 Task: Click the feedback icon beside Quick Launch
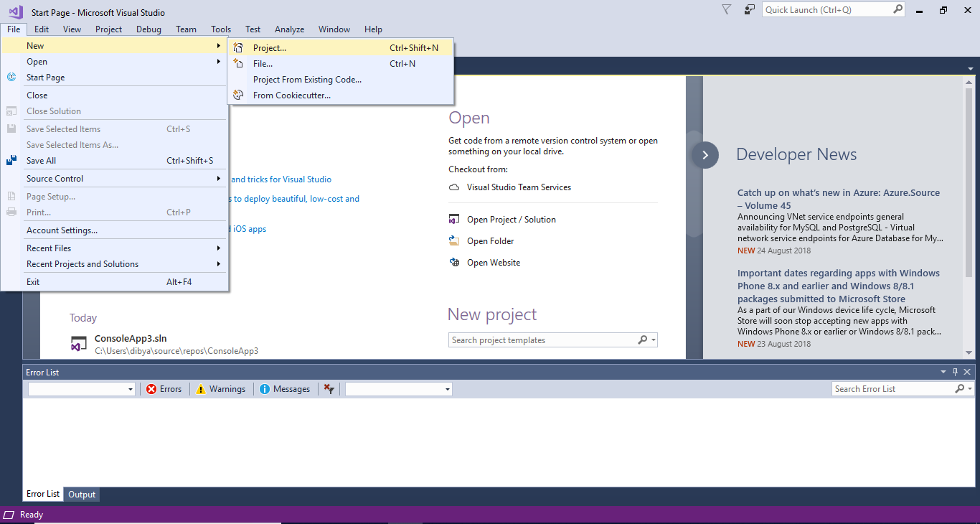749,10
